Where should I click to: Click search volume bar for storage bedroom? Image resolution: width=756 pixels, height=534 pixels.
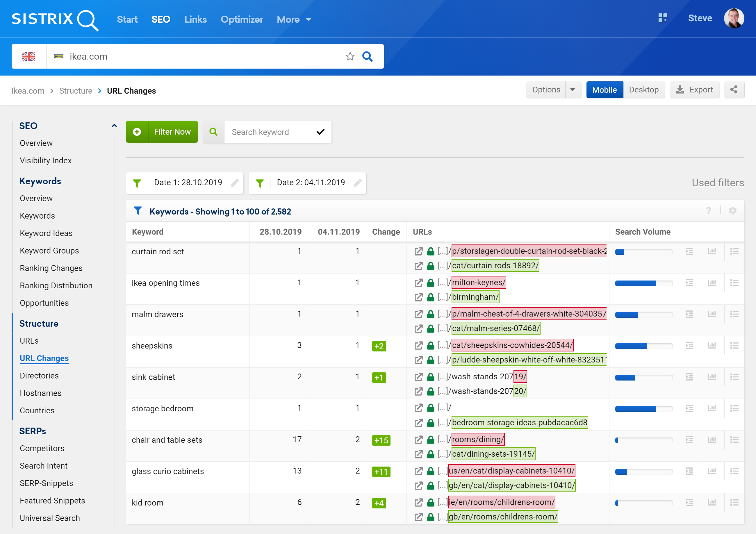pyautogui.click(x=644, y=409)
